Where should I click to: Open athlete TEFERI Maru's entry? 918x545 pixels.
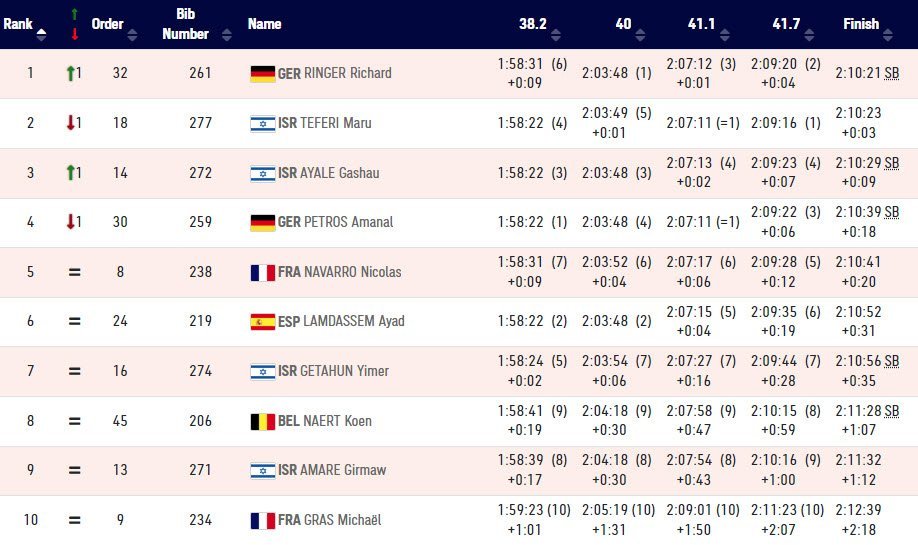pos(336,123)
